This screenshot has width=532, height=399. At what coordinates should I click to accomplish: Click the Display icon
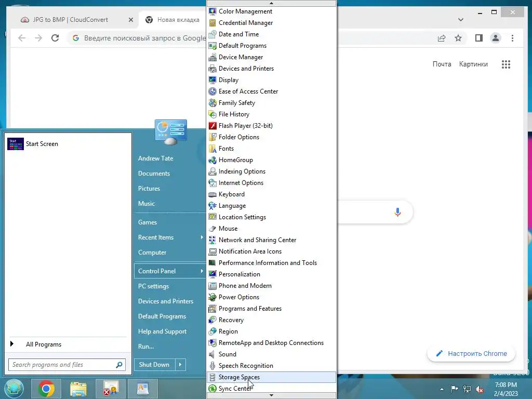(x=212, y=80)
